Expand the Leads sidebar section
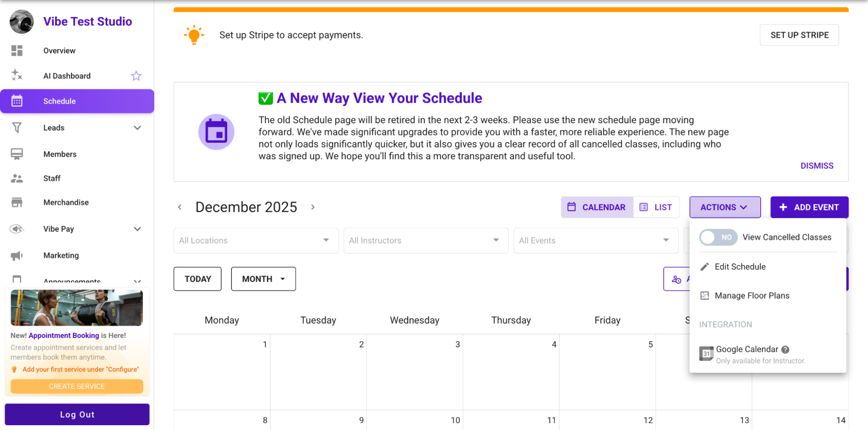The image size is (868, 430). [x=137, y=128]
